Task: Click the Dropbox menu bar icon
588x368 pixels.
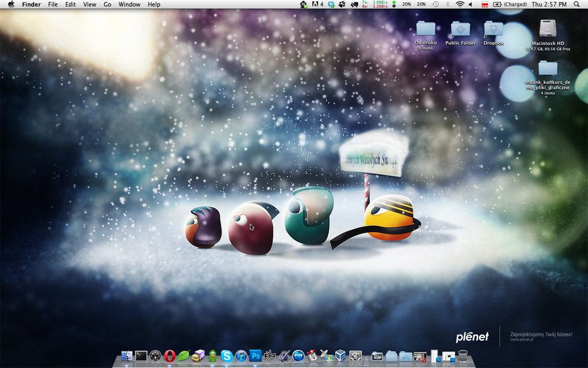Action: pos(331,4)
